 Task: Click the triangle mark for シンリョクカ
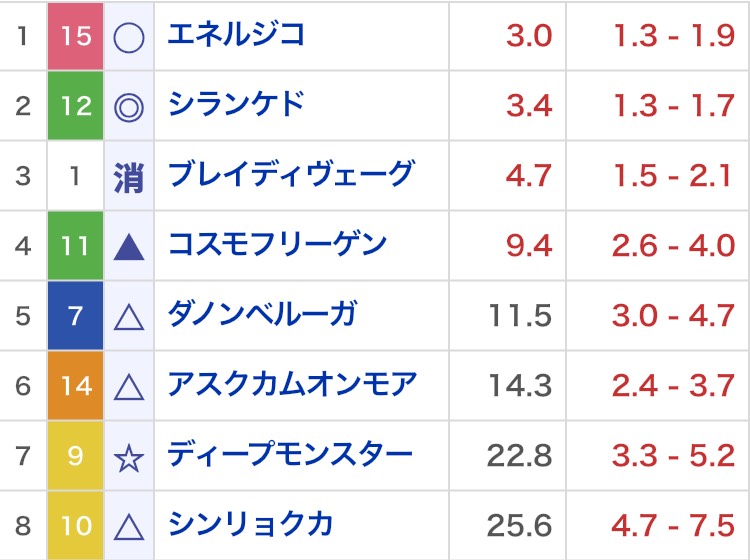pos(129,526)
